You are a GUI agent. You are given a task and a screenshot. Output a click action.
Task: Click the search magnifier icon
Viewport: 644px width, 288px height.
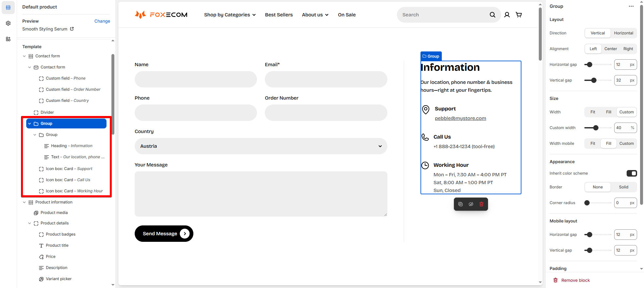492,15
